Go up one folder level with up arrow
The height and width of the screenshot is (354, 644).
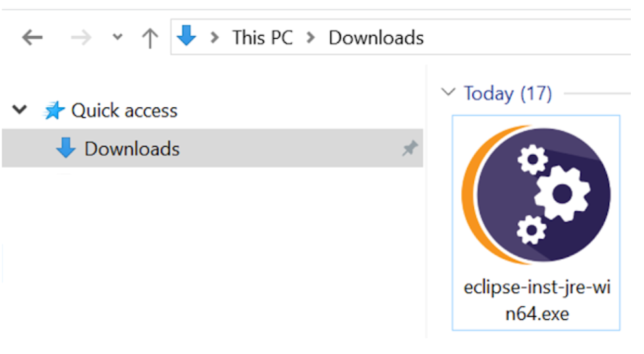[x=150, y=38]
